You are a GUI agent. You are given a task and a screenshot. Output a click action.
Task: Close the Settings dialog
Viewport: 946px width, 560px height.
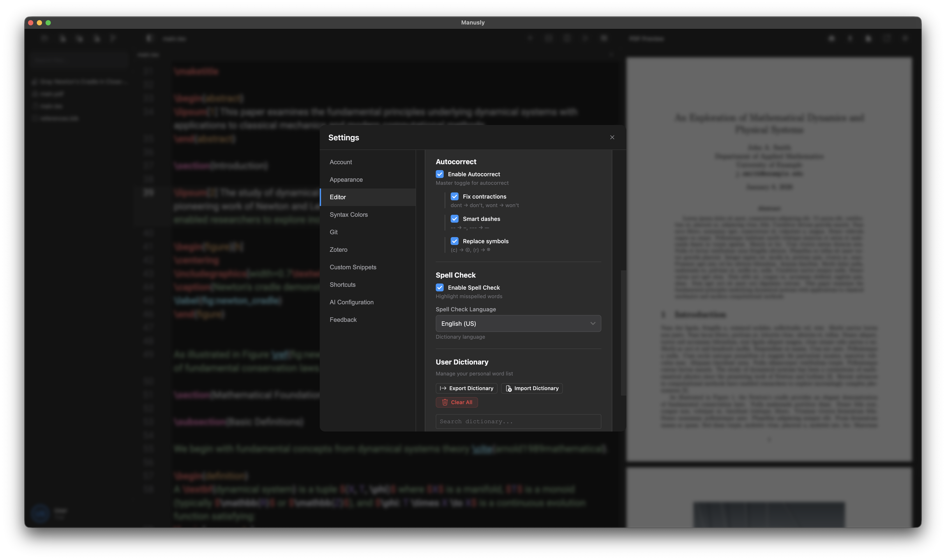tap(612, 137)
